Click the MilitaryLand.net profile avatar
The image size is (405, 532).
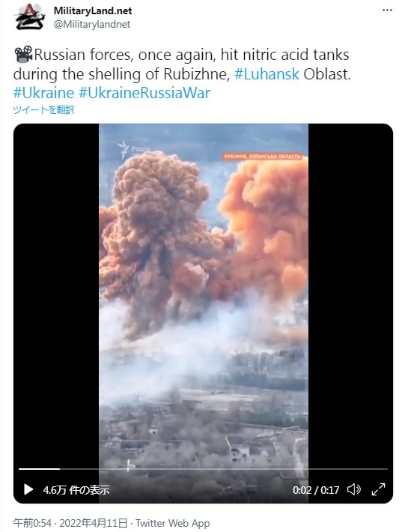pos(29,17)
